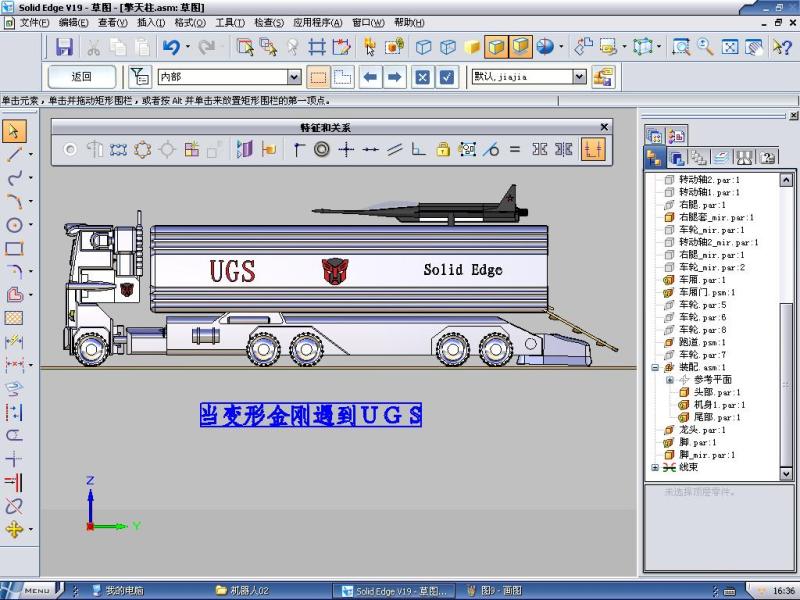Click the blue X cancel button

click(422, 77)
